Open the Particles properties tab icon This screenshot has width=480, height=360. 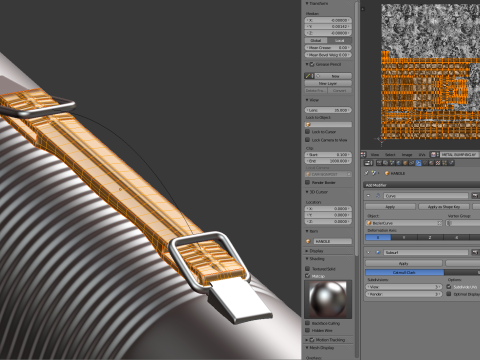coord(445,163)
